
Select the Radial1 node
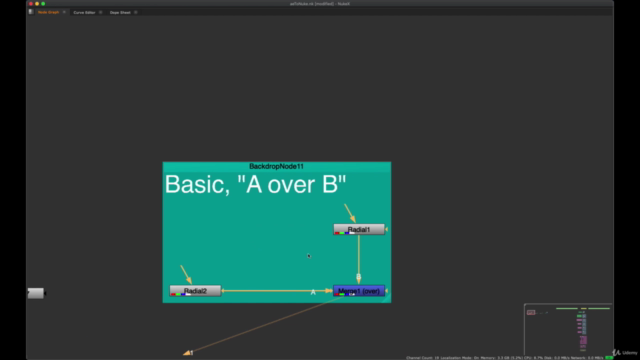click(x=359, y=229)
